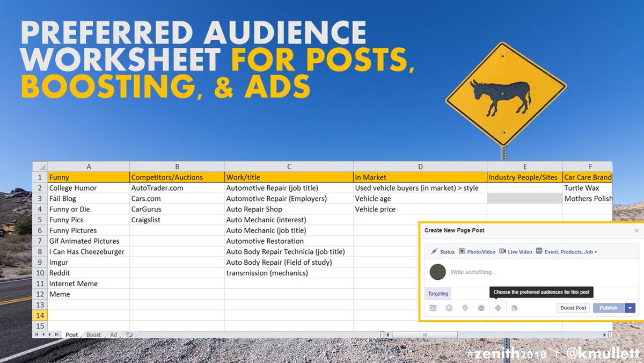Click the Auto Repair Shop cell
644x363 pixels.
pyautogui.click(x=289, y=209)
